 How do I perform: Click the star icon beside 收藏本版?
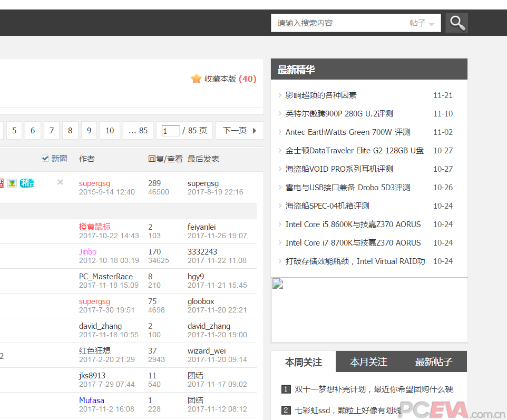(196, 79)
